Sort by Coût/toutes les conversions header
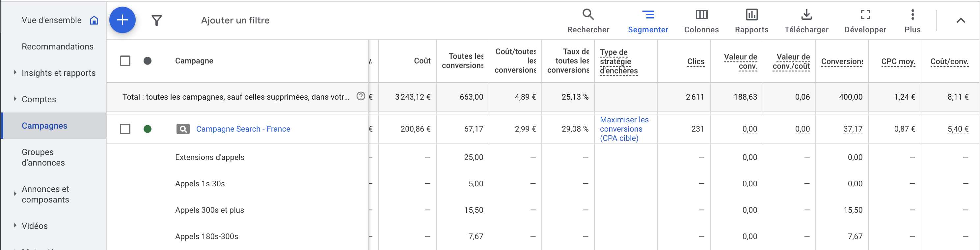Viewport: 980px width, 250px height. [x=515, y=61]
